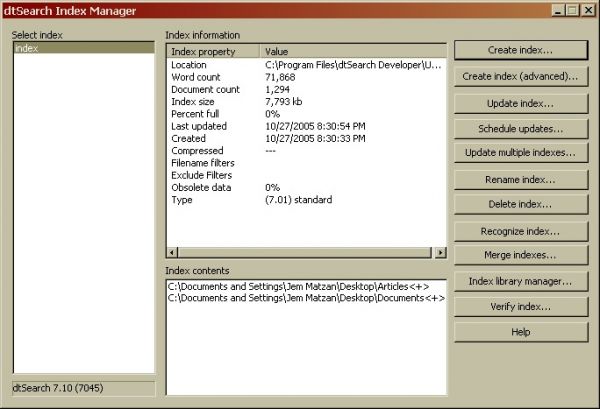Screen dimensions: 600x409
Task: Click the Recognize index... button
Action: pyautogui.click(x=520, y=231)
